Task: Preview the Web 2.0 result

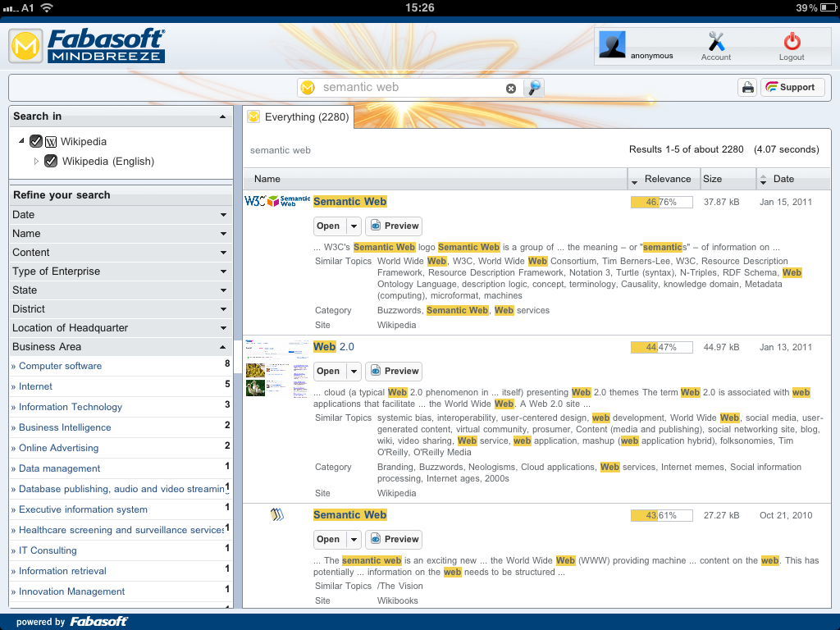Action: click(x=394, y=372)
